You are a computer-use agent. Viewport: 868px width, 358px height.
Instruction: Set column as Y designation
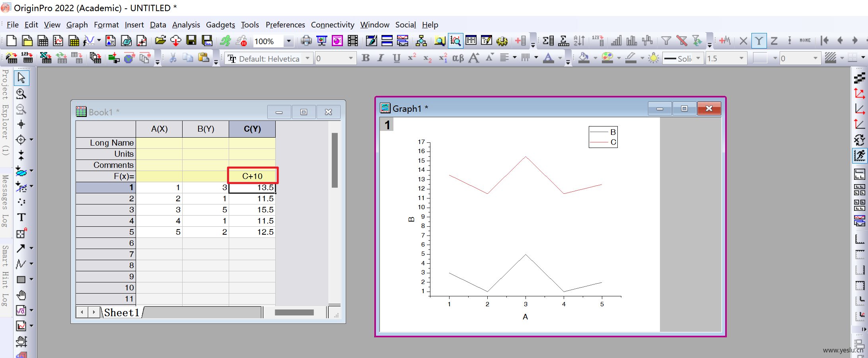(x=759, y=41)
